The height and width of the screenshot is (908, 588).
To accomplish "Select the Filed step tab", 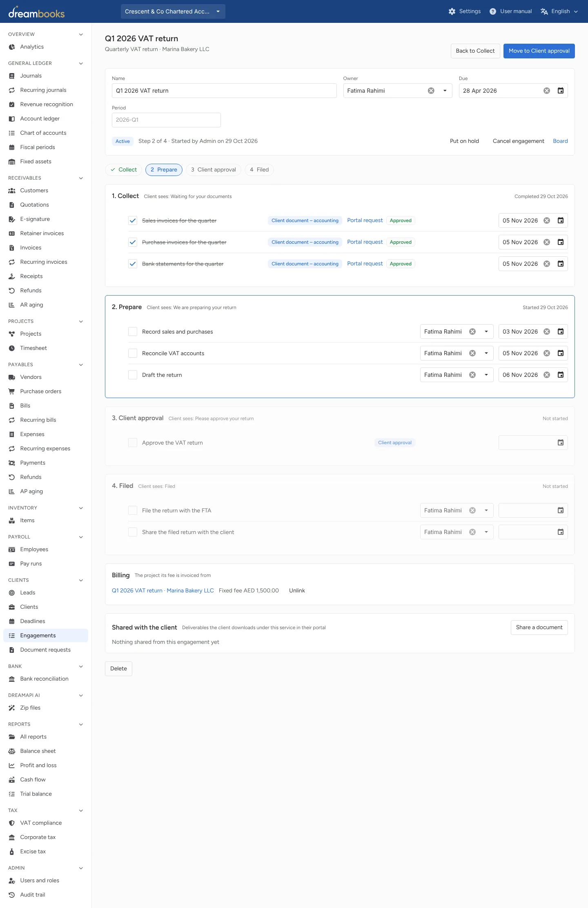I will 259,170.
